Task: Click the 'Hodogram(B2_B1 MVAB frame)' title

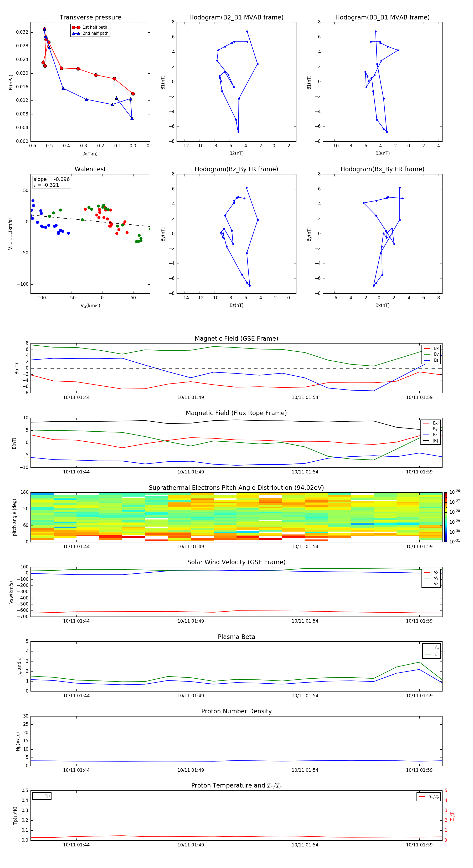Action: point(236,18)
